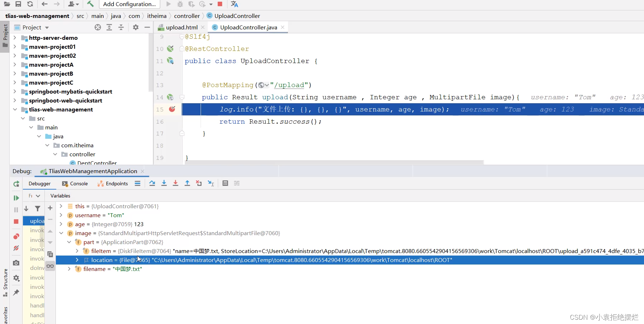Click the editor horizontal scrollbar
The image size is (644, 324).
pyautogui.click(x=335, y=162)
